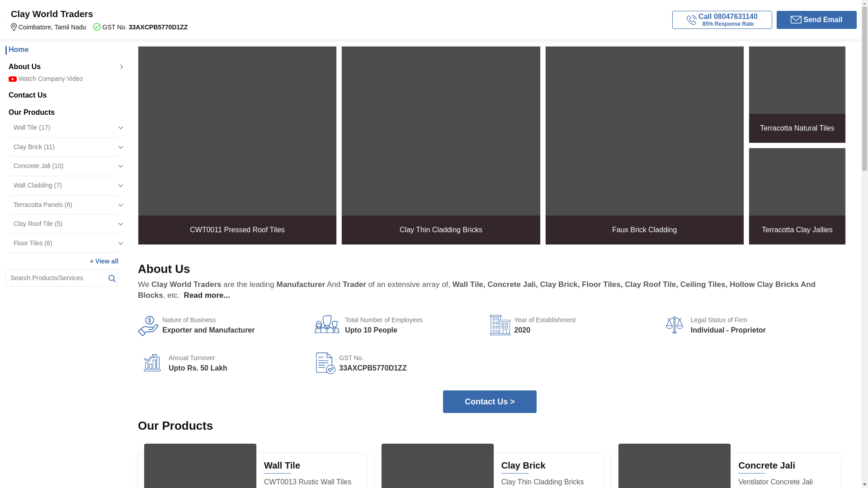Image resolution: width=868 pixels, height=488 pixels.
Task: Open Clay Brick product card heading
Action: [x=523, y=465]
